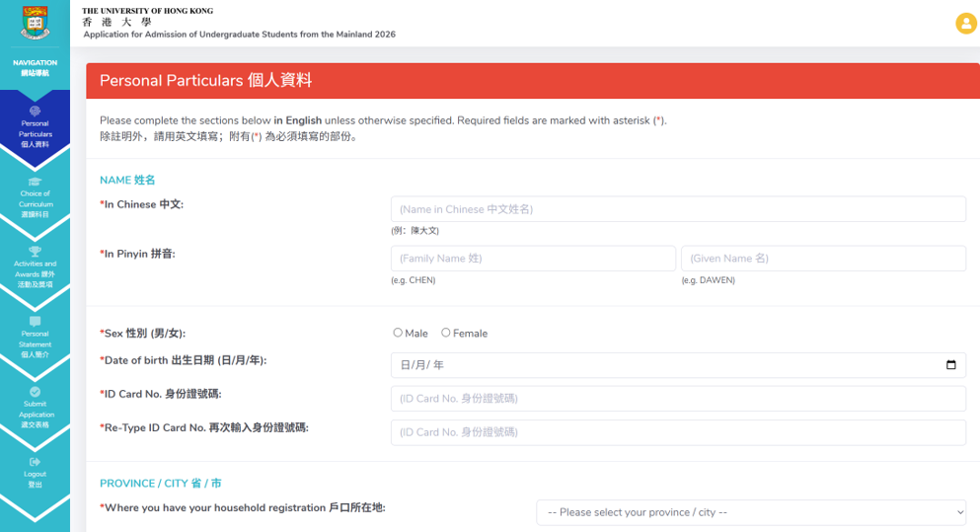Select the Male radio button
Image resolution: width=980 pixels, height=532 pixels.
(398, 333)
